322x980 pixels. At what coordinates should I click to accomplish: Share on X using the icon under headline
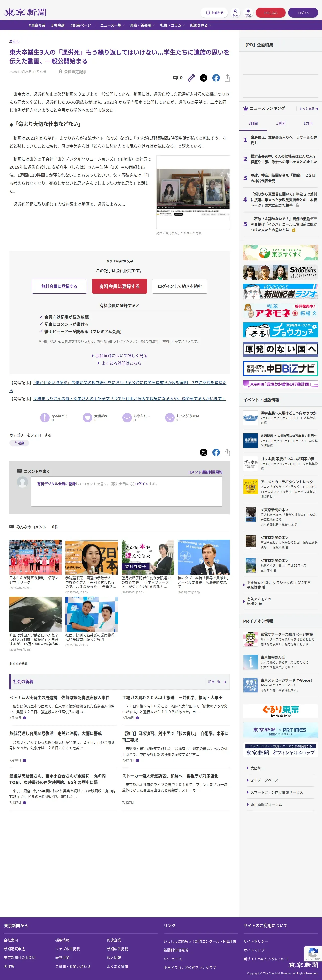pyautogui.click(x=204, y=78)
